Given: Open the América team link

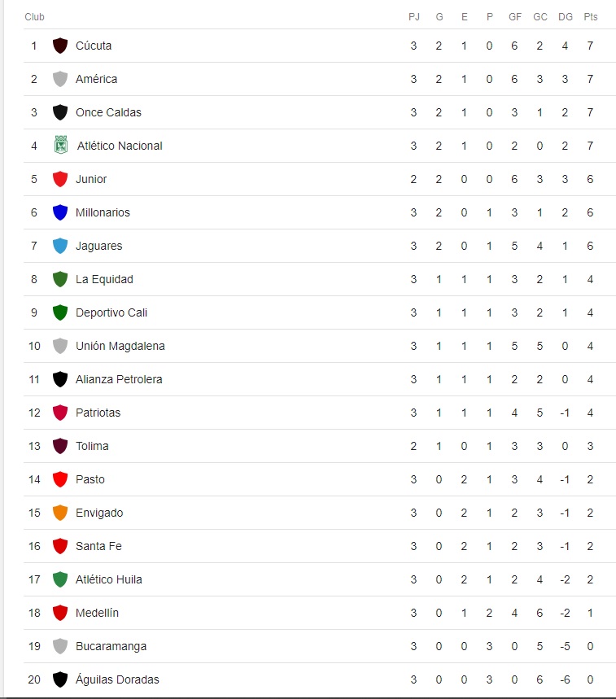Looking at the screenshot, I should (x=96, y=79).
